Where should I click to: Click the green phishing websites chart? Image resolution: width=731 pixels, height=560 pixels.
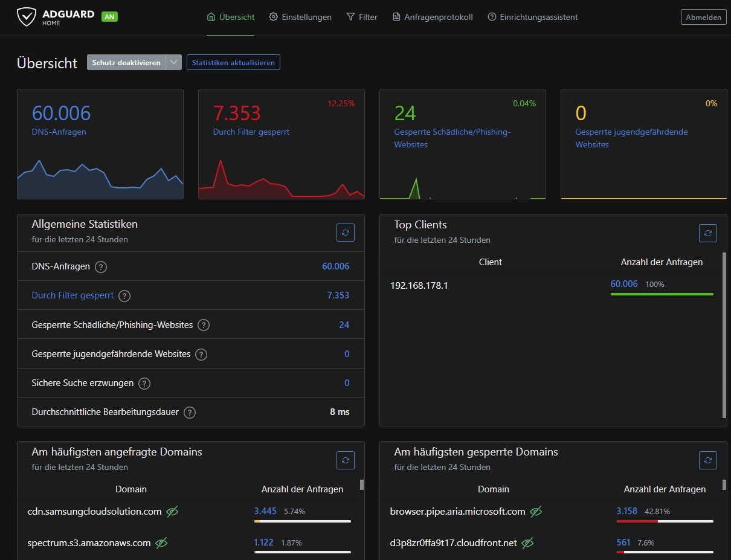463,187
